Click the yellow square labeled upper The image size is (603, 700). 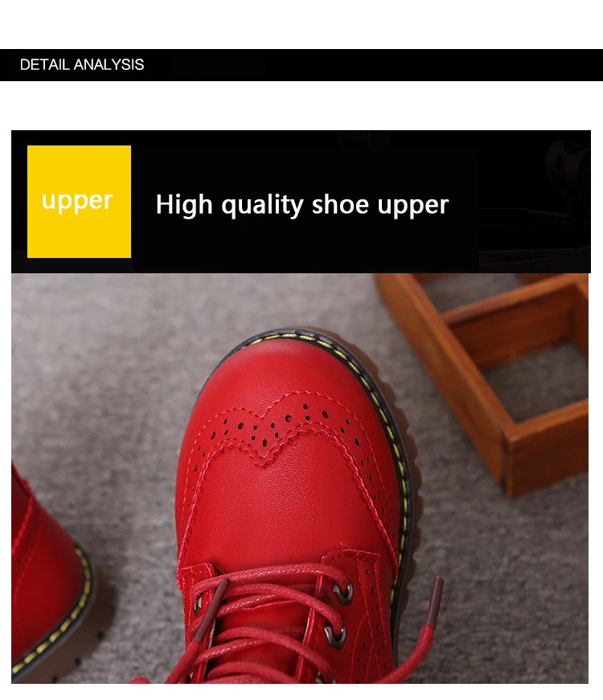tap(79, 202)
